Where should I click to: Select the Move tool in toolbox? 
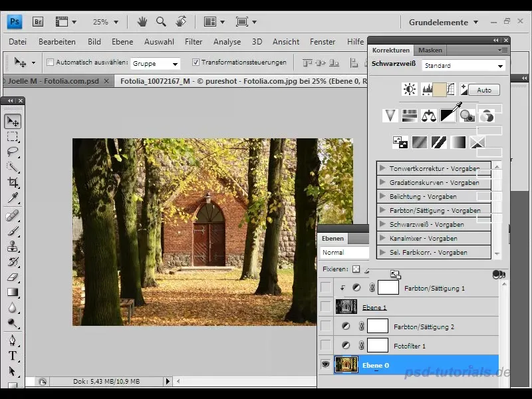coord(13,121)
